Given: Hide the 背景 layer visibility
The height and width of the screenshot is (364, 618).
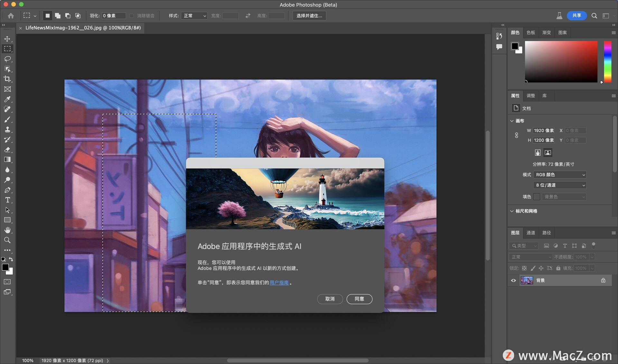Looking at the screenshot, I should click(513, 280).
